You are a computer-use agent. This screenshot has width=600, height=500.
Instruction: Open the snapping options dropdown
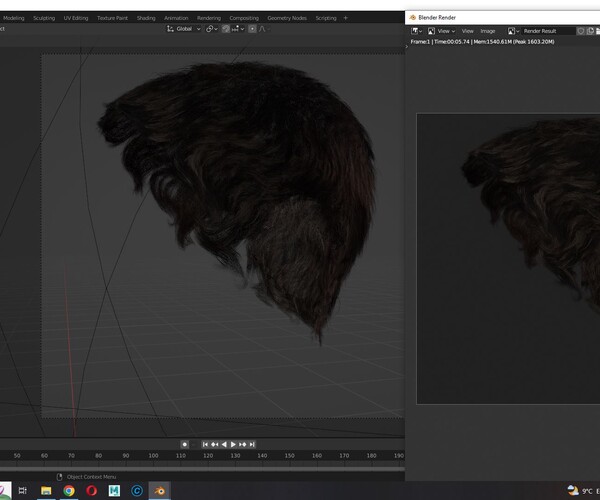click(x=238, y=29)
